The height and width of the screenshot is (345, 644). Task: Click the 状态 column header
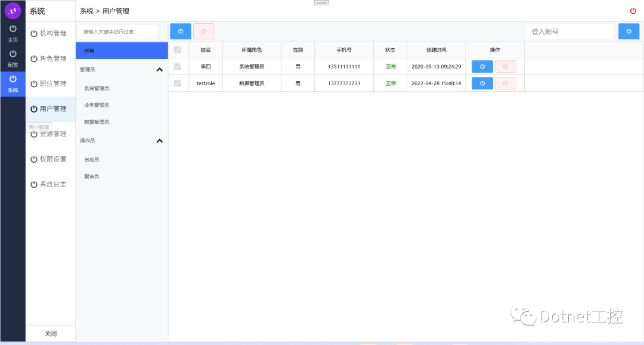[390, 49]
